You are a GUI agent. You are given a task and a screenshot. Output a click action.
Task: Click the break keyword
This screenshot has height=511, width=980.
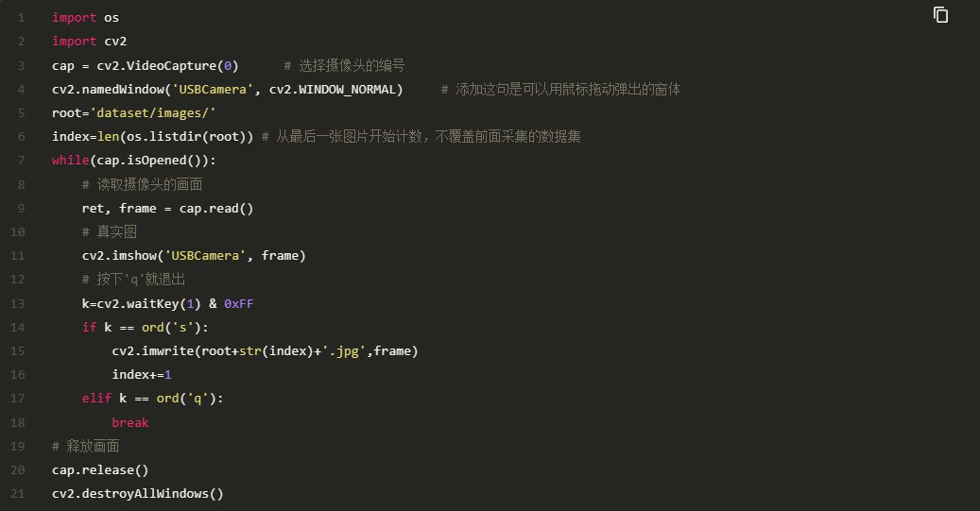click(130, 423)
